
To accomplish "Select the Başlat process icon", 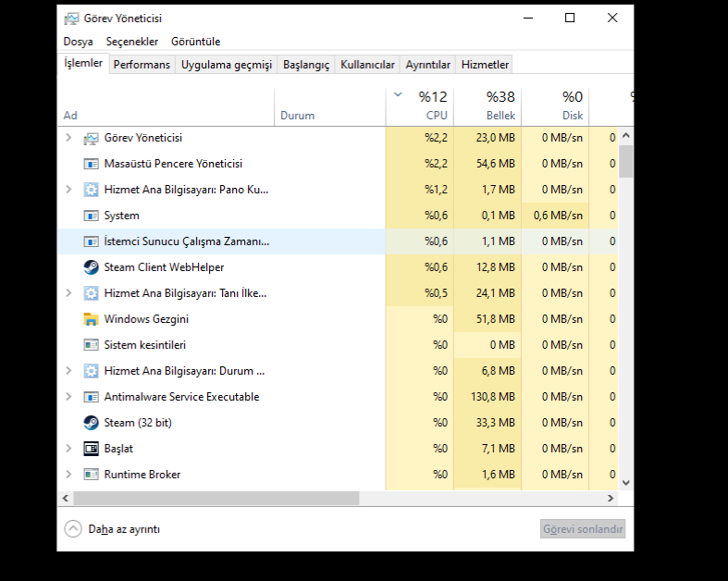I will 91,449.
